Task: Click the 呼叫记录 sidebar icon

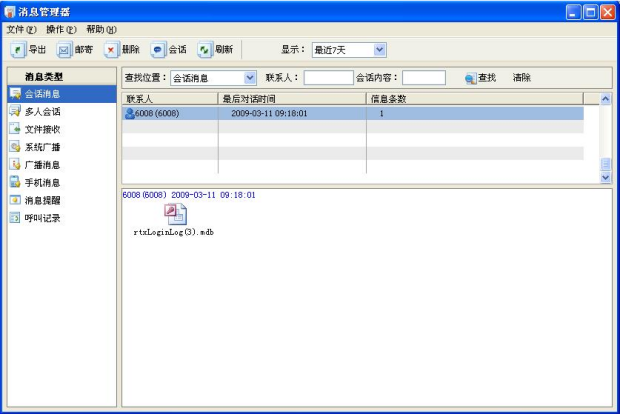Action: pos(15,217)
